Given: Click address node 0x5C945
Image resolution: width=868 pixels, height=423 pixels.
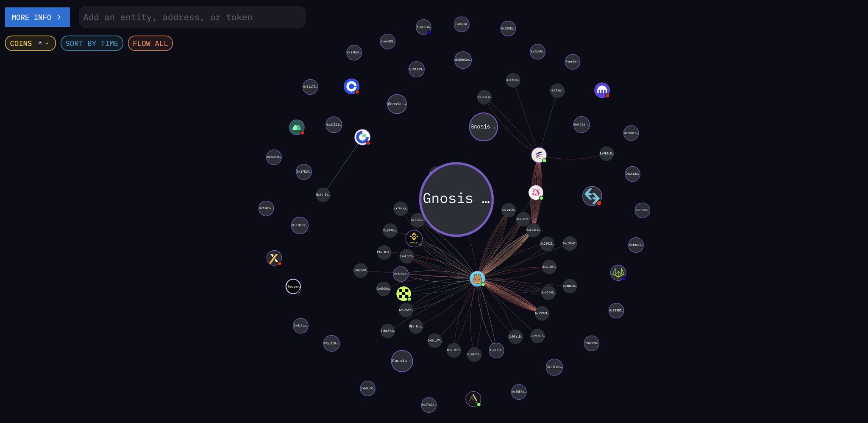Looking at the screenshot, I should point(548,292).
